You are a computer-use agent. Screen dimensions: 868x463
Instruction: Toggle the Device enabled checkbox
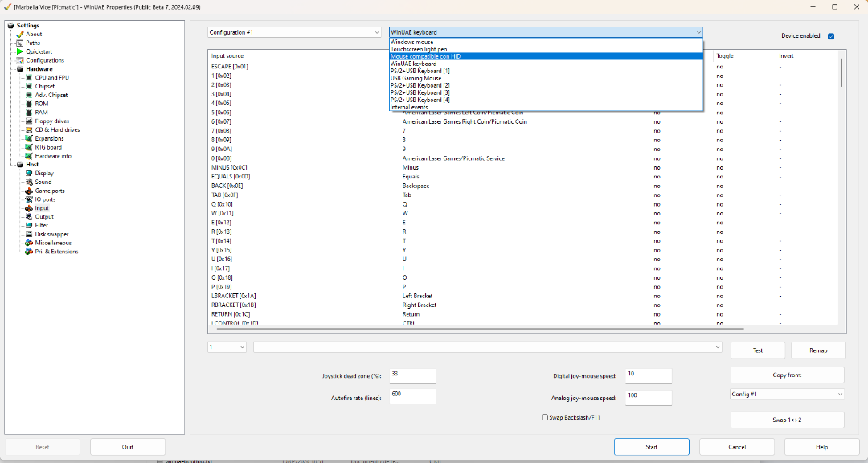[x=831, y=36]
